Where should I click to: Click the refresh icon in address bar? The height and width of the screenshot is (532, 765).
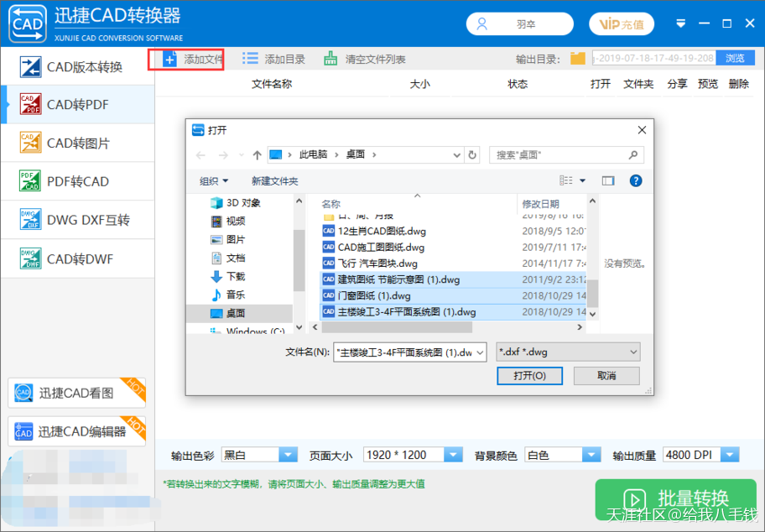click(472, 155)
